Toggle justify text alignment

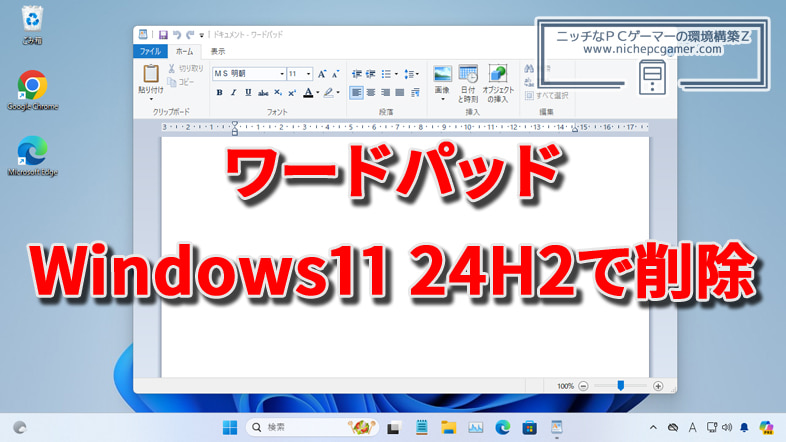pos(400,93)
